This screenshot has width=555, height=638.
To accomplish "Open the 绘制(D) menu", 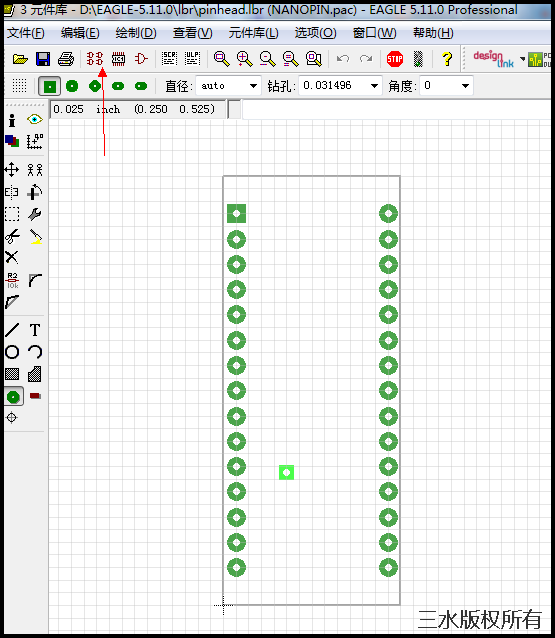I will 136,33.
